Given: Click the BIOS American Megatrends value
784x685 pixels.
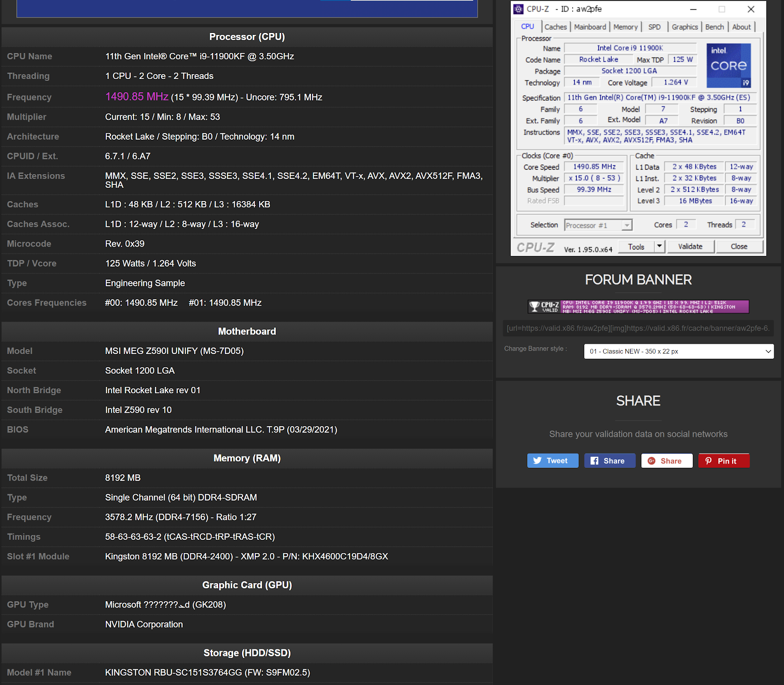Looking at the screenshot, I should click(221, 430).
